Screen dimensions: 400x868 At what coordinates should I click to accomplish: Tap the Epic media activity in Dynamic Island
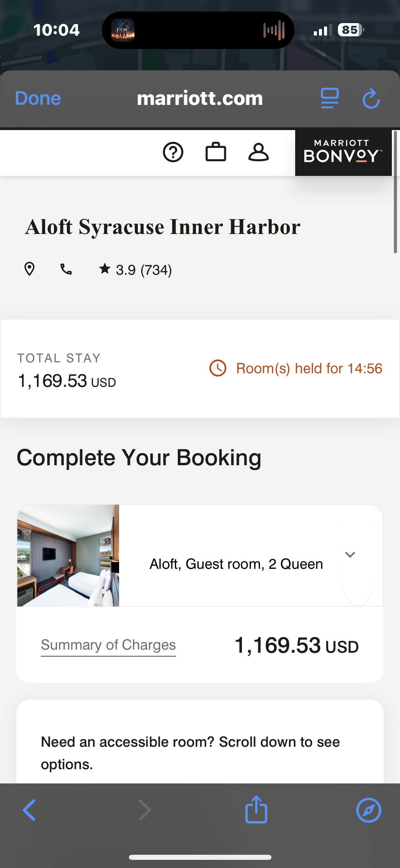coord(123,30)
